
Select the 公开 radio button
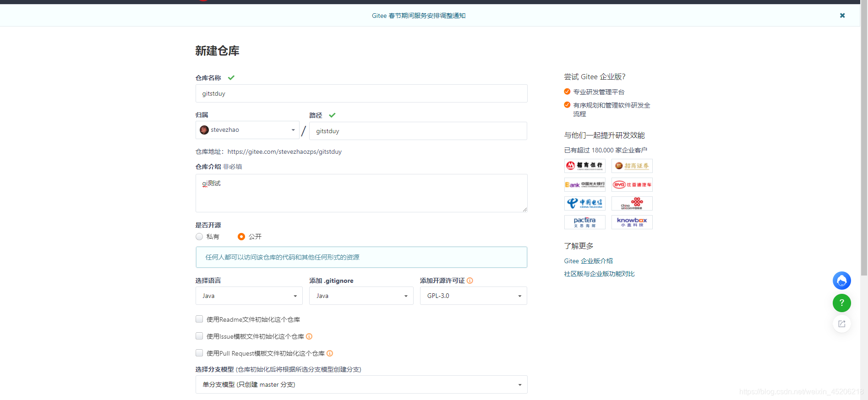tap(241, 237)
